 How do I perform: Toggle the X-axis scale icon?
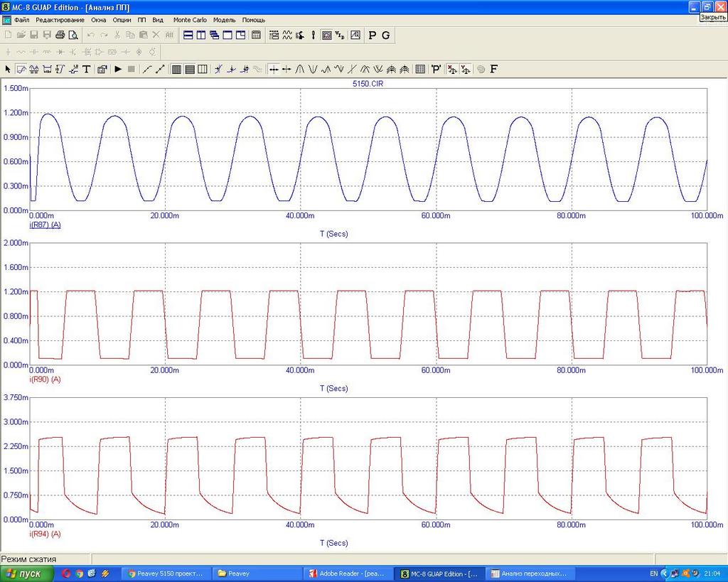451,69
